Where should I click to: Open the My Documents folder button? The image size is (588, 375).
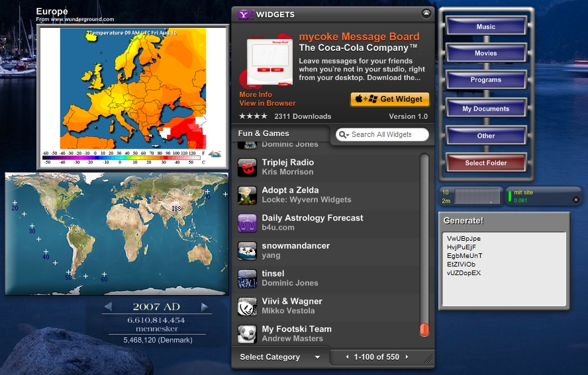(x=486, y=108)
